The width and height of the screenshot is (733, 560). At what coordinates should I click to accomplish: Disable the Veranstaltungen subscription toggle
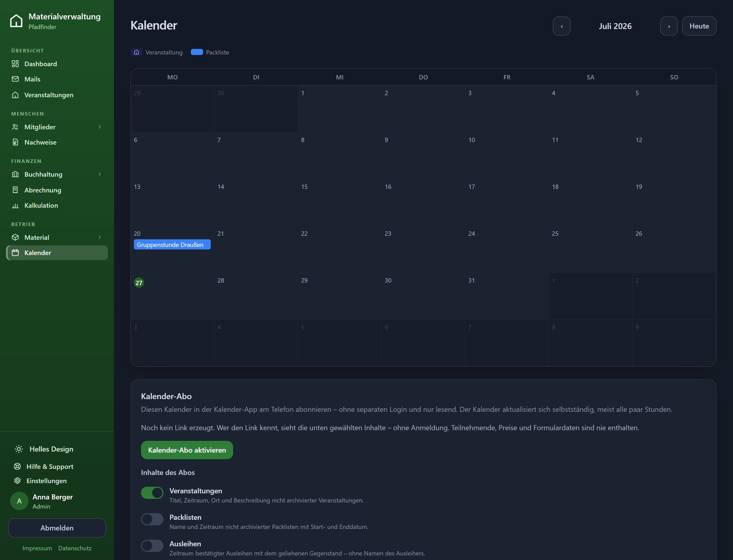pos(152,493)
